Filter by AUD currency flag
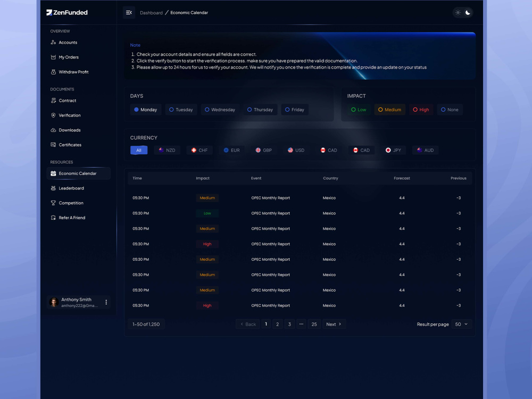This screenshot has height=399, width=532. coord(426,151)
